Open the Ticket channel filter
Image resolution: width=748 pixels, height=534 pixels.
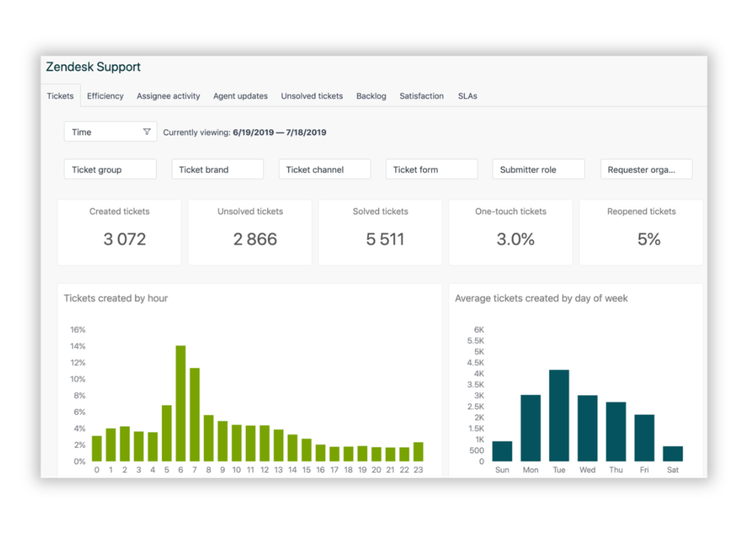pyautogui.click(x=324, y=170)
